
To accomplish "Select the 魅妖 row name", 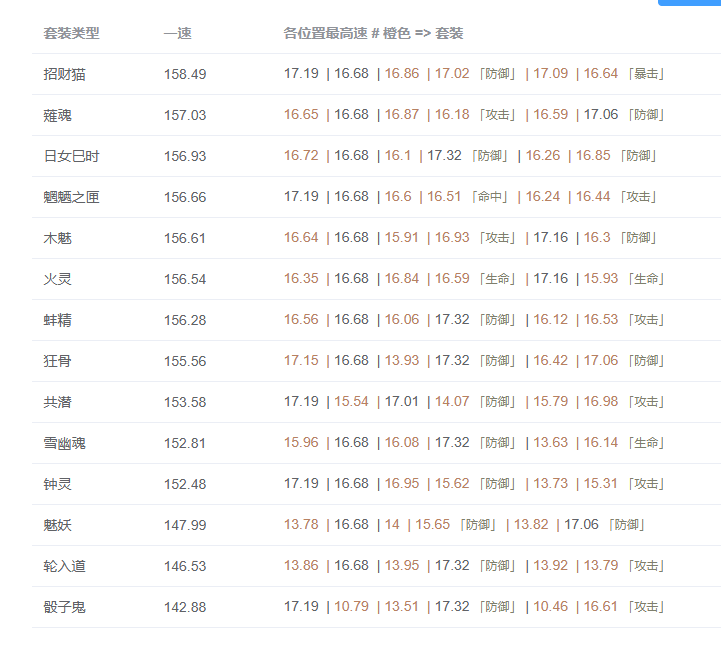I will pos(57,525).
